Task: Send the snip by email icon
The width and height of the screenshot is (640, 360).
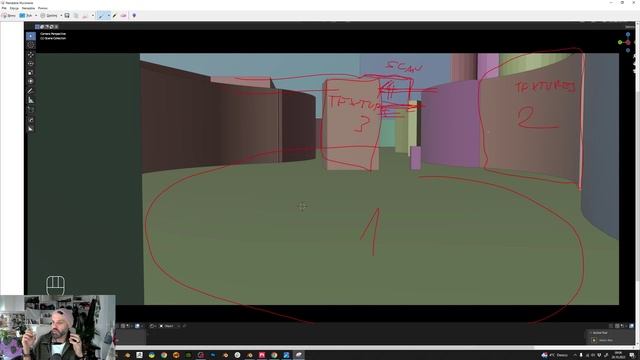Action: (85, 16)
